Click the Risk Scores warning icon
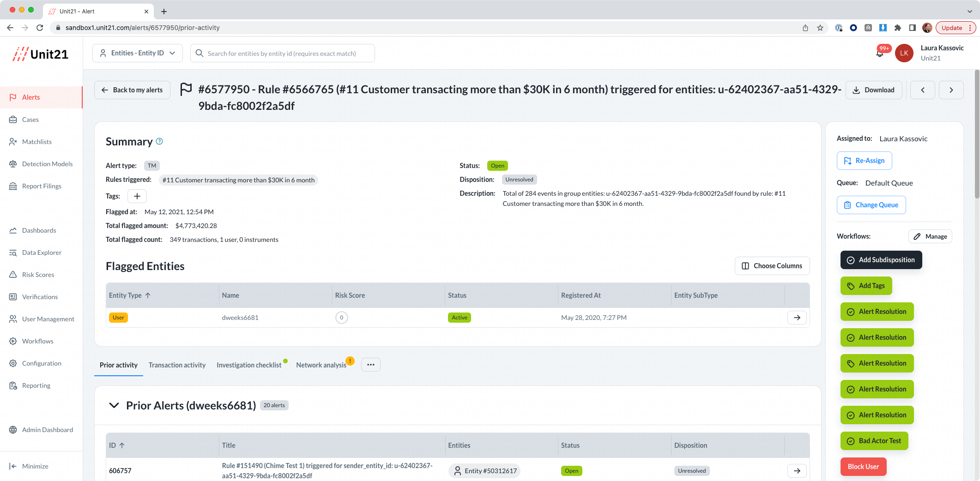Screen dimensions: 980x481 point(13,275)
